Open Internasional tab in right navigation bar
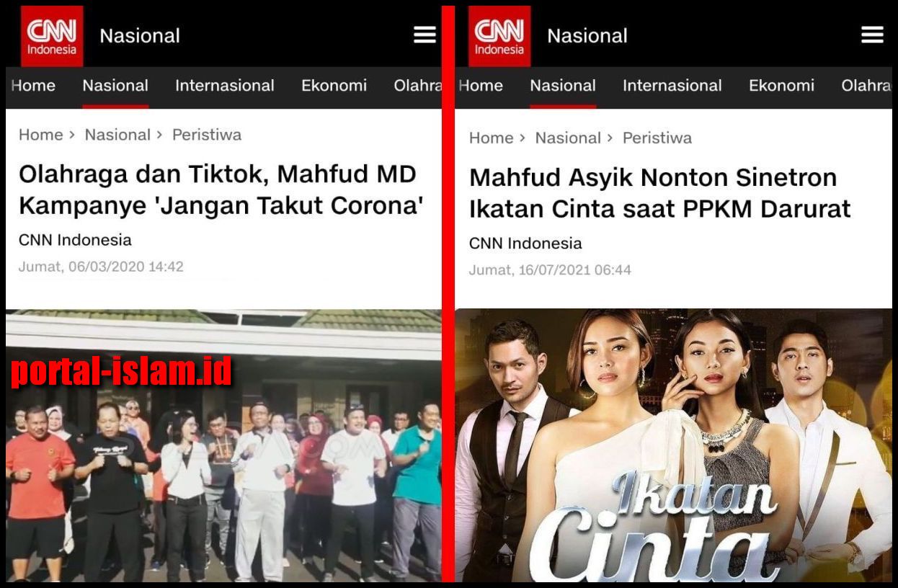The height and width of the screenshot is (588, 898). pyautogui.click(x=672, y=86)
